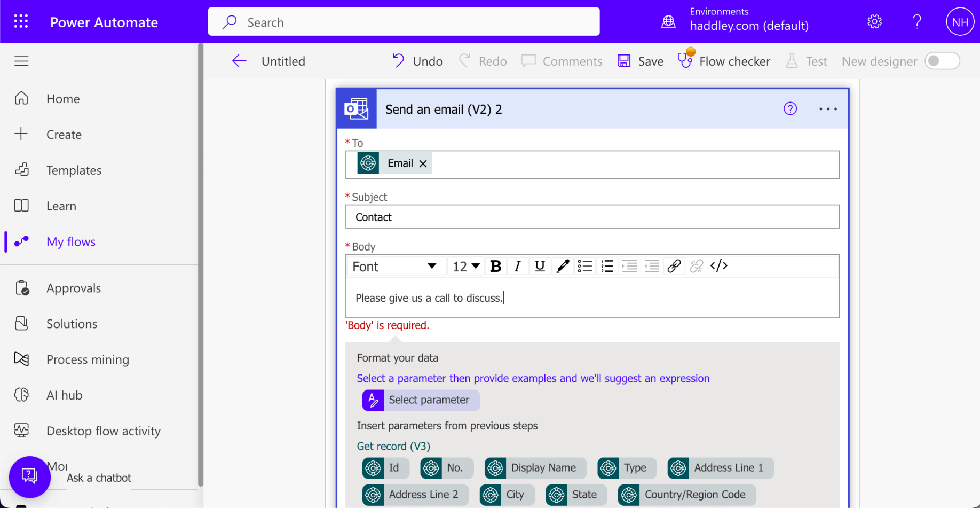Remove the Email token from To field
The width and height of the screenshot is (980, 508).
click(423, 163)
